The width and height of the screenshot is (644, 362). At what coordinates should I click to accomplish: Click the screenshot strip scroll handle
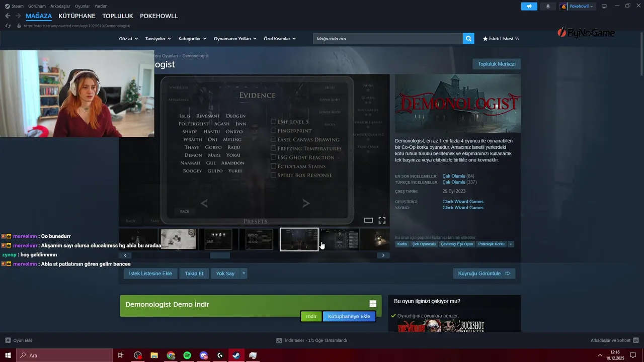220,255
